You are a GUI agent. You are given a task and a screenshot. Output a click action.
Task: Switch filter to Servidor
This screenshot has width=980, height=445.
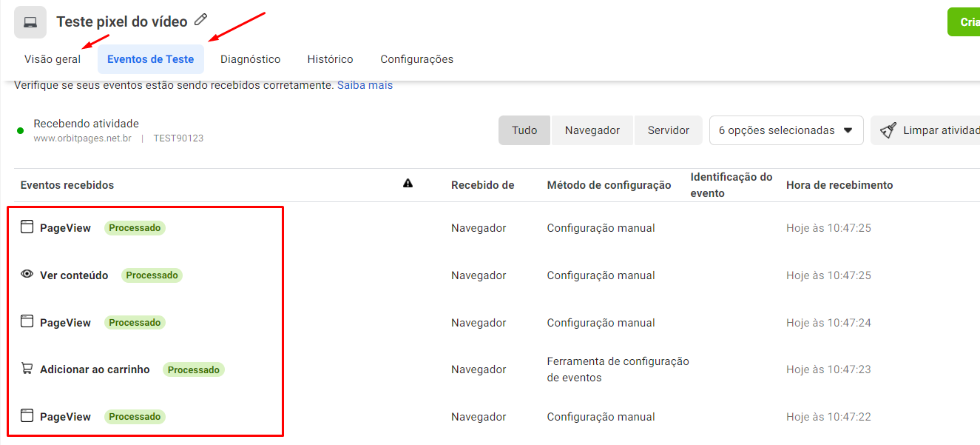coord(668,130)
